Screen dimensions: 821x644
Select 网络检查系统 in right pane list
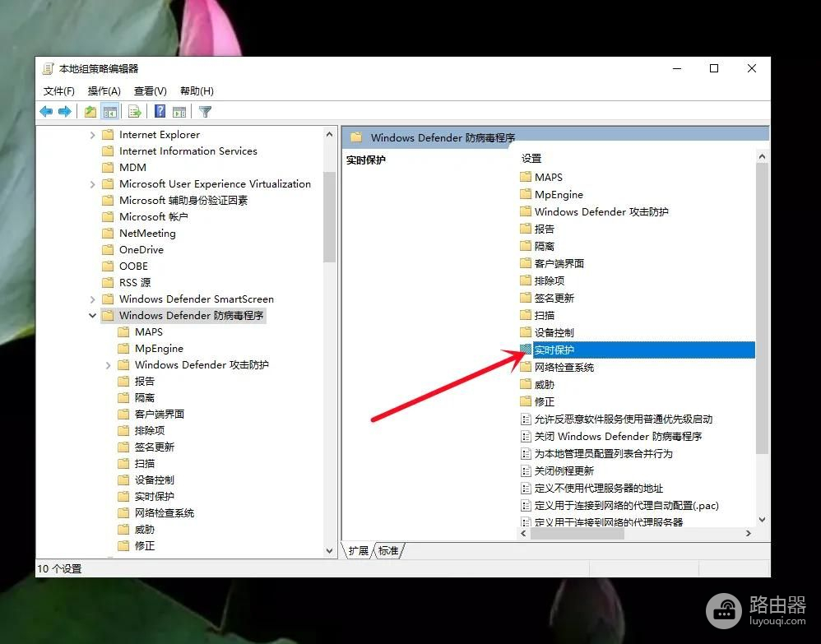(564, 367)
